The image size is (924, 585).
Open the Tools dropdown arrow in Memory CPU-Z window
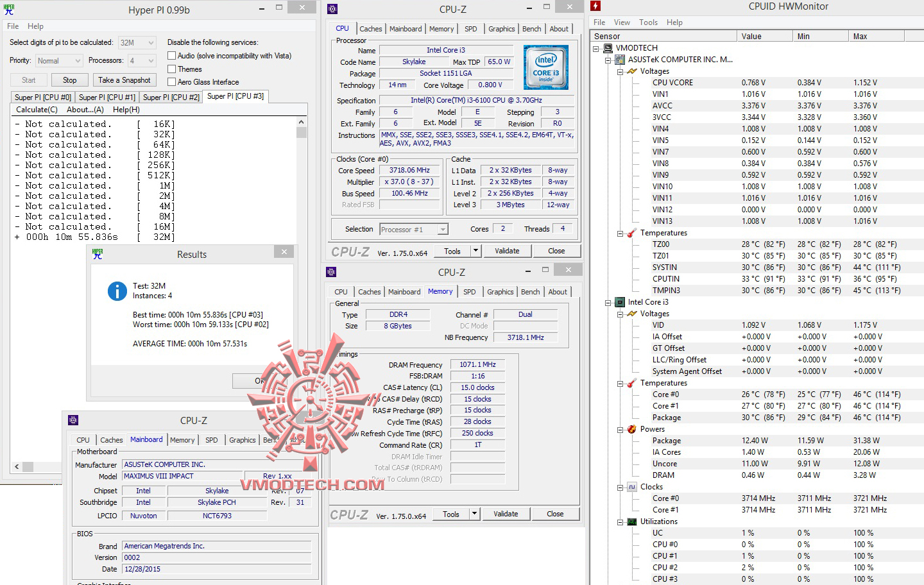click(474, 514)
